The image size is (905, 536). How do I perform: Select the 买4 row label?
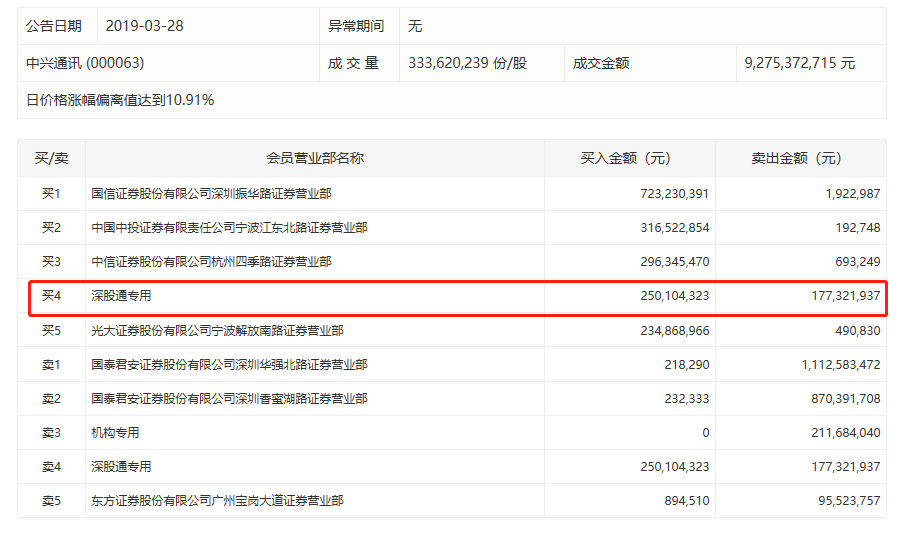coord(51,295)
